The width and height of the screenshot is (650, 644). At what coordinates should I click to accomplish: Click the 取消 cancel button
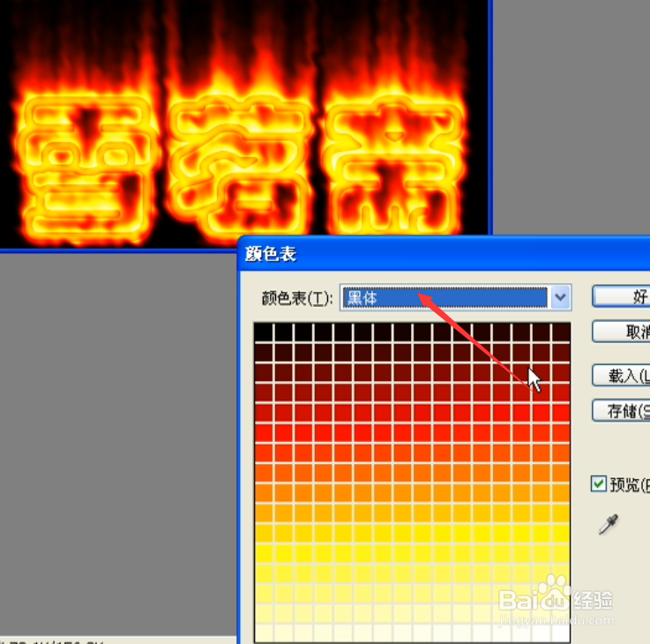pos(621,332)
